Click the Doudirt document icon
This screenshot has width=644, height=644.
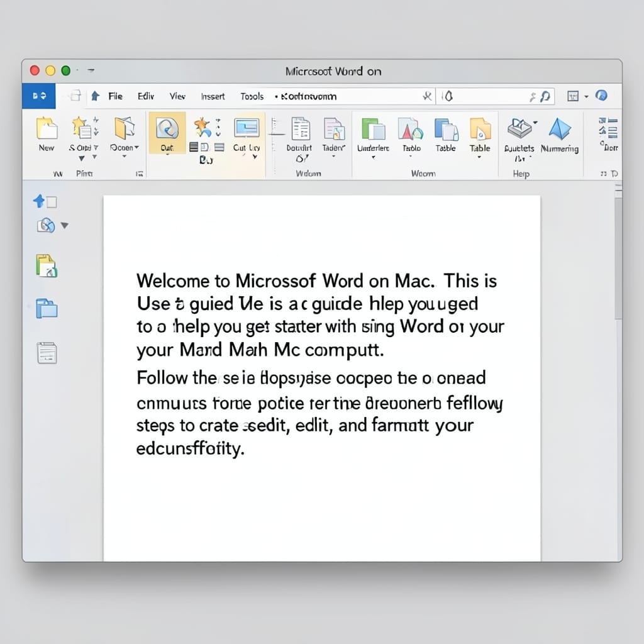click(x=301, y=128)
